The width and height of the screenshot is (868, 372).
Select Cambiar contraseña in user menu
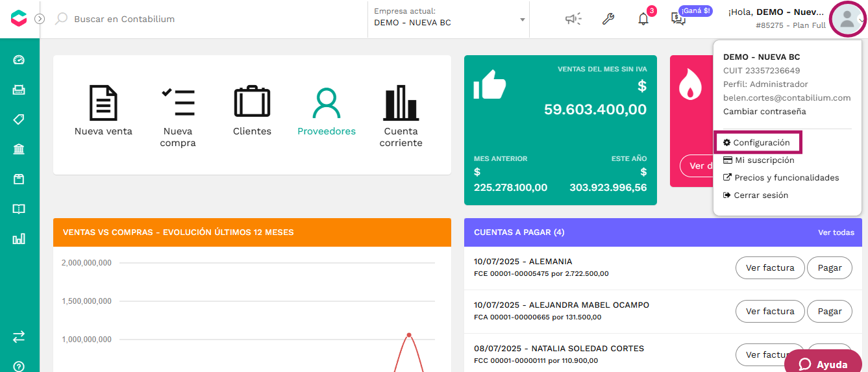point(765,112)
